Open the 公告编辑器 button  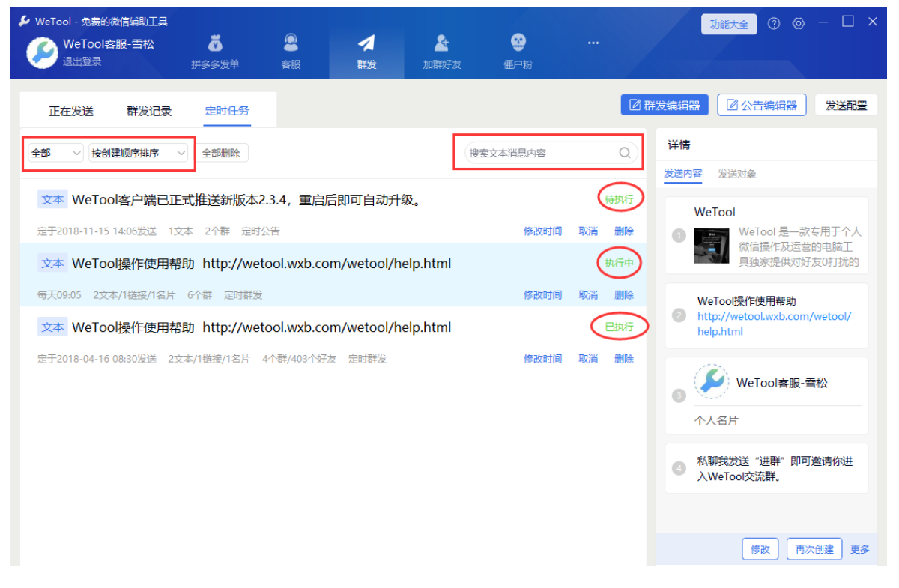click(762, 105)
